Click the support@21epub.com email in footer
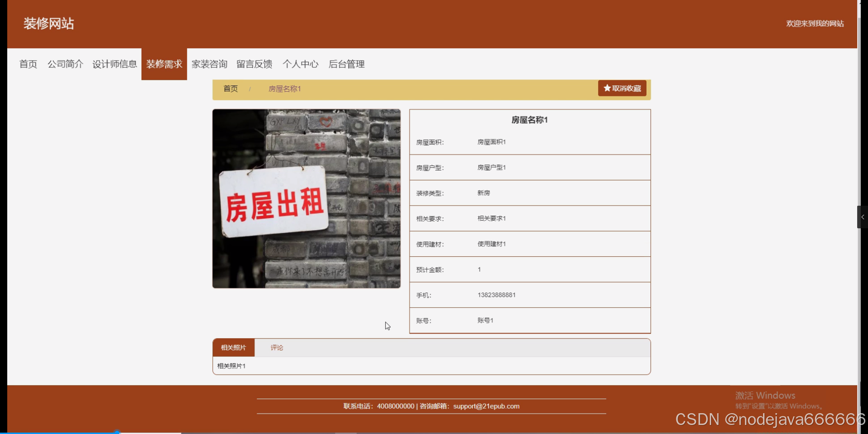Image resolution: width=868 pixels, height=434 pixels. 486,406
